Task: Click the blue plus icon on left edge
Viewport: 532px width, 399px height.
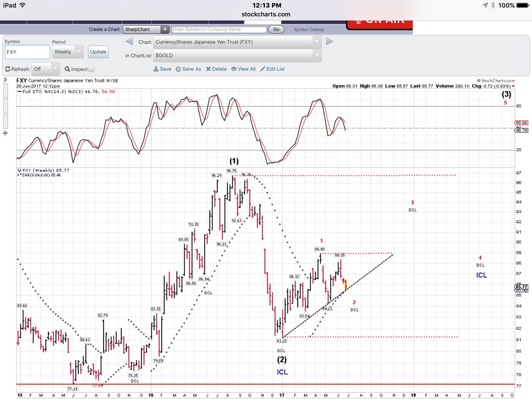Action: 5,133
